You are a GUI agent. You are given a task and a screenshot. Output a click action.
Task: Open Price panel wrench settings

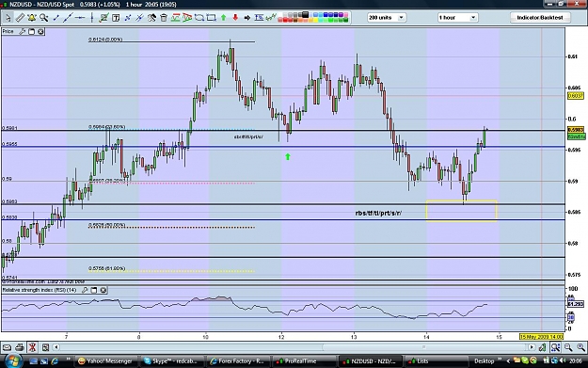click(x=23, y=31)
